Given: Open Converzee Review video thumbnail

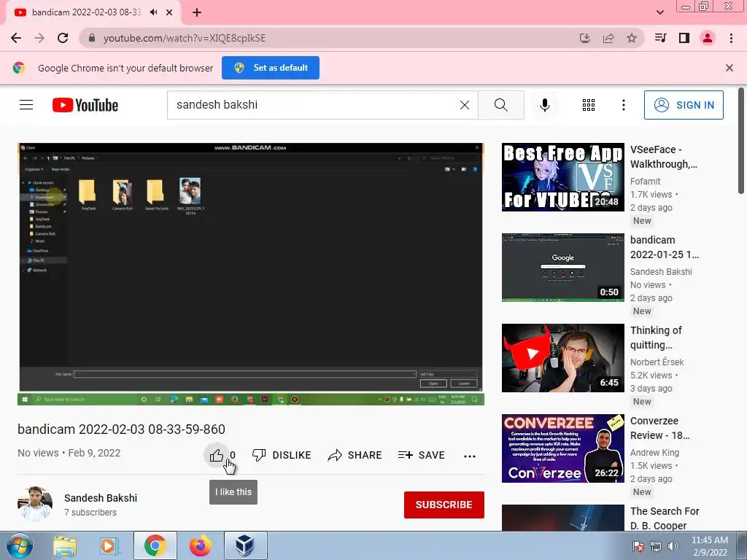Looking at the screenshot, I should point(563,448).
